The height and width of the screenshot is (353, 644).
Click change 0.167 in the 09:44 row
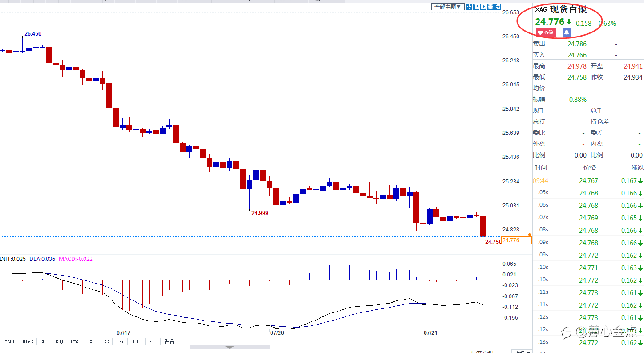629,181
